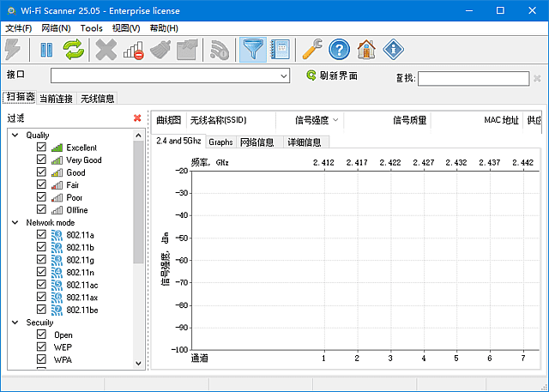
Task: Click the 查找 search input field
Action: 473,78
